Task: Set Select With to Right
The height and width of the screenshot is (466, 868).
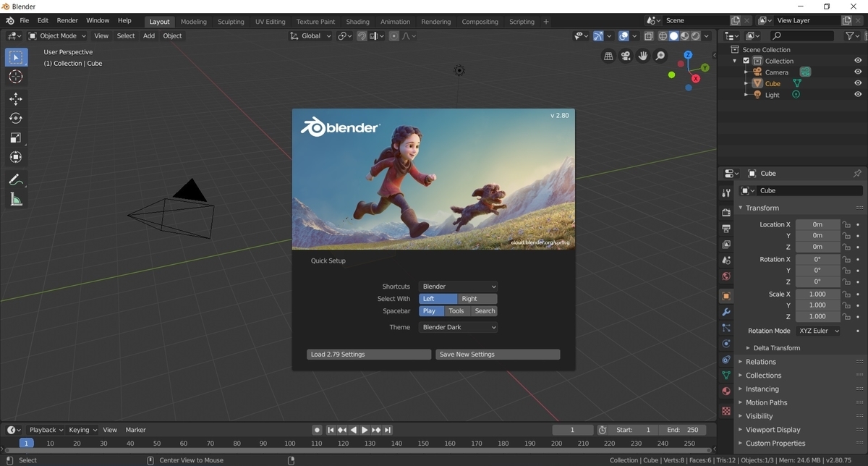Action: pos(477,299)
